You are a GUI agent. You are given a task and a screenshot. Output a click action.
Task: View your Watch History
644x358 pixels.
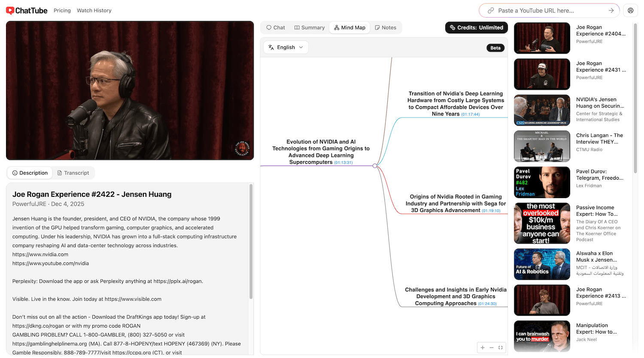(x=94, y=10)
